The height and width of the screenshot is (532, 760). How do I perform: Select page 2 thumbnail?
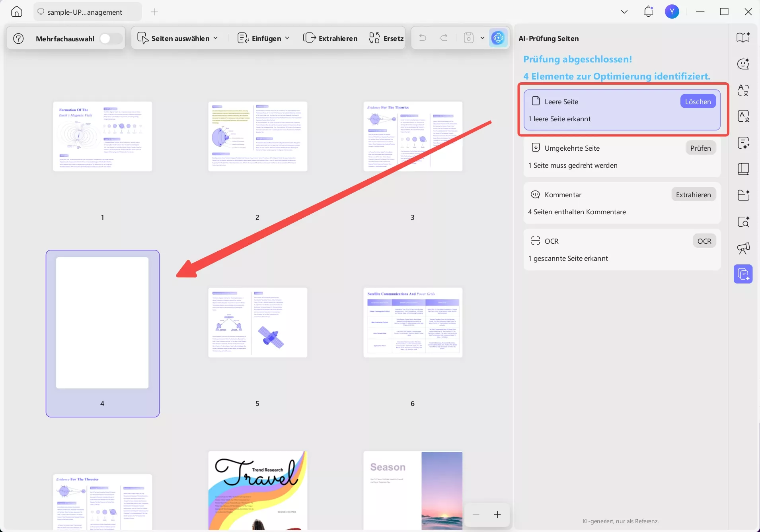(x=258, y=136)
